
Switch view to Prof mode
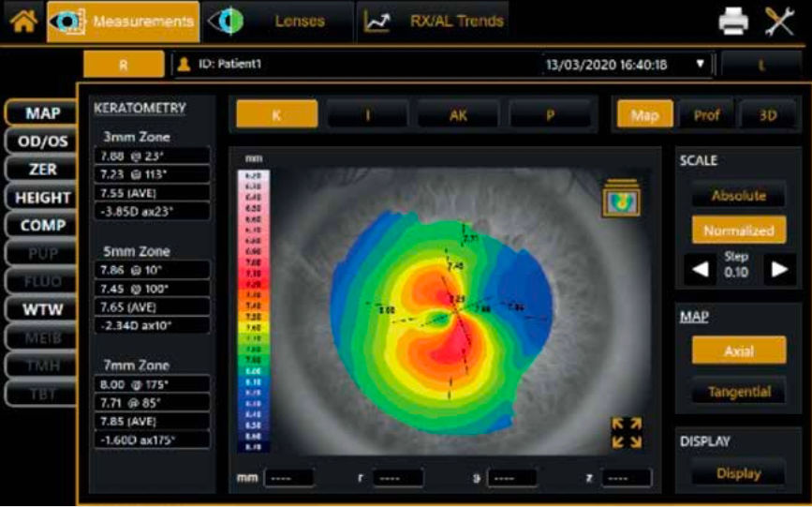707,114
